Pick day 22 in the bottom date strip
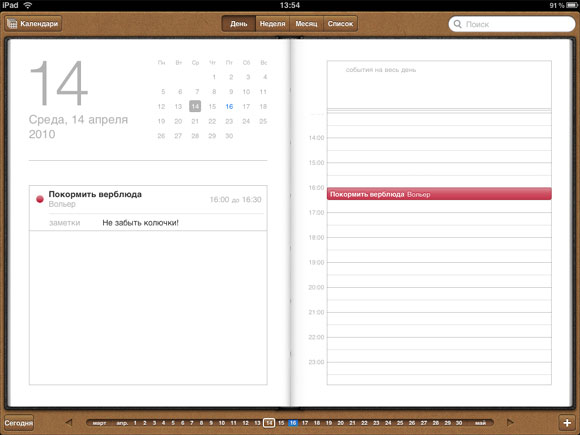Image resolution: width=580 pixels, height=435 pixels. [364, 423]
